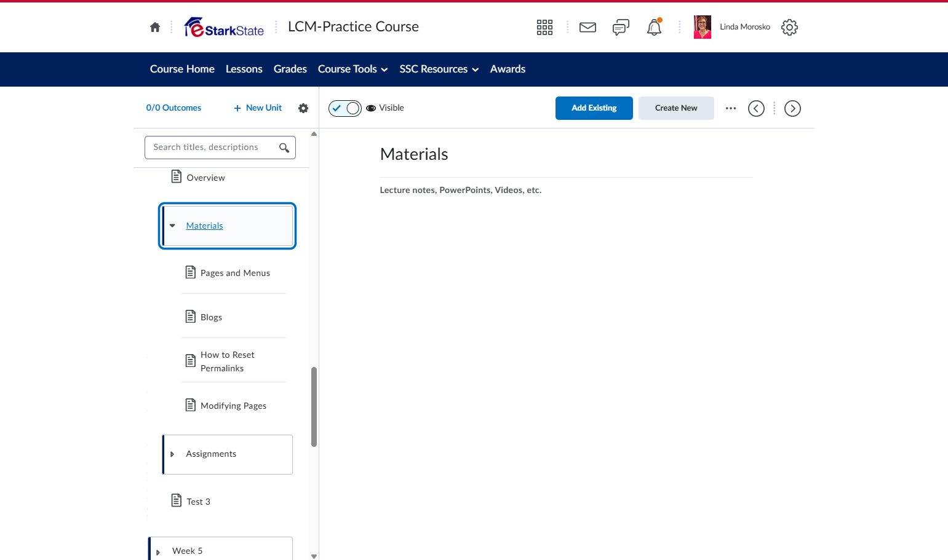This screenshot has height=560, width=948.
Task: Click the LCM-Practice Course title
Action: click(353, 26)
